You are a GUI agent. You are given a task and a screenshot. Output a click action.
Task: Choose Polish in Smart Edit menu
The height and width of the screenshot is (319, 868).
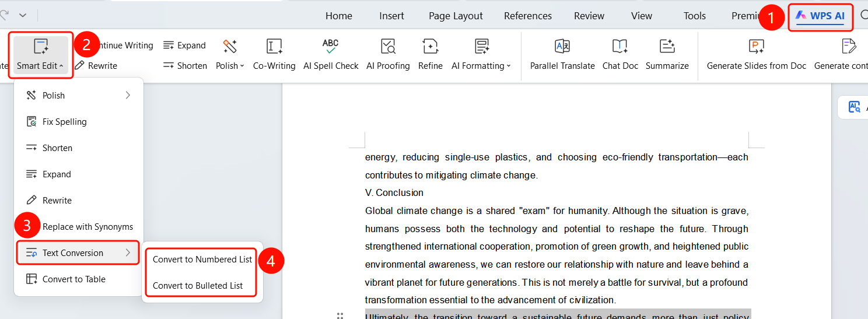click(x=79, y=96)
